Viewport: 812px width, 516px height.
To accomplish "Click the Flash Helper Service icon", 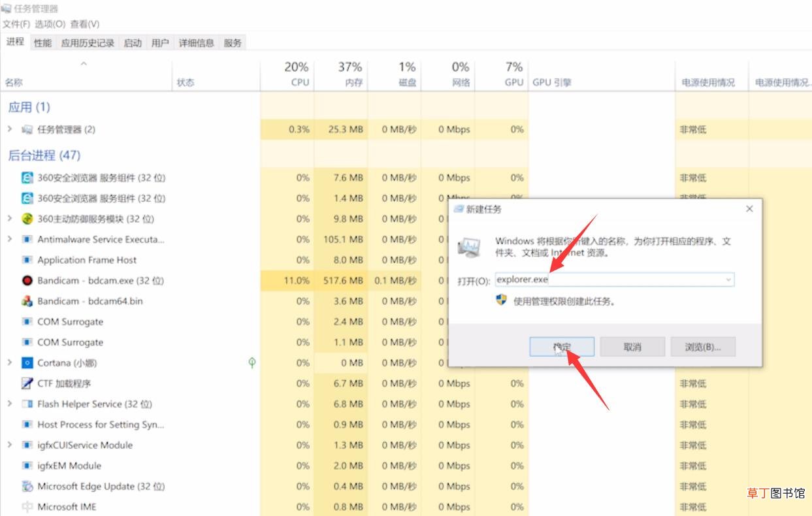I will pos(27,404).
